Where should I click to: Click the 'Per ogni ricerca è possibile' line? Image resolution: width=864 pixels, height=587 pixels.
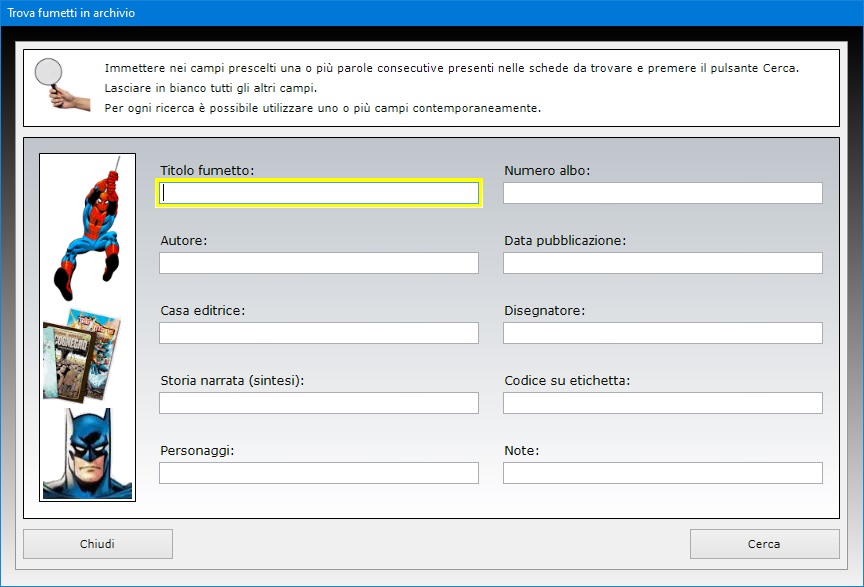[323, 108]
